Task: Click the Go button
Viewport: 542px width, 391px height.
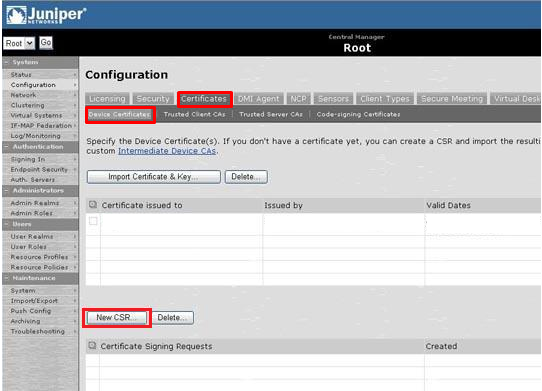Action: pyautogui.click(x=46, y=43)
